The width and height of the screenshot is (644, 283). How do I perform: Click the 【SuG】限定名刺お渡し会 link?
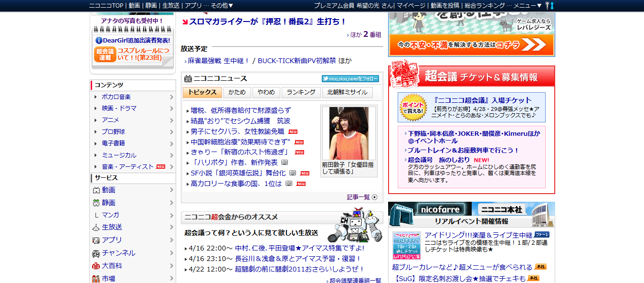click(x=460, y=279)
